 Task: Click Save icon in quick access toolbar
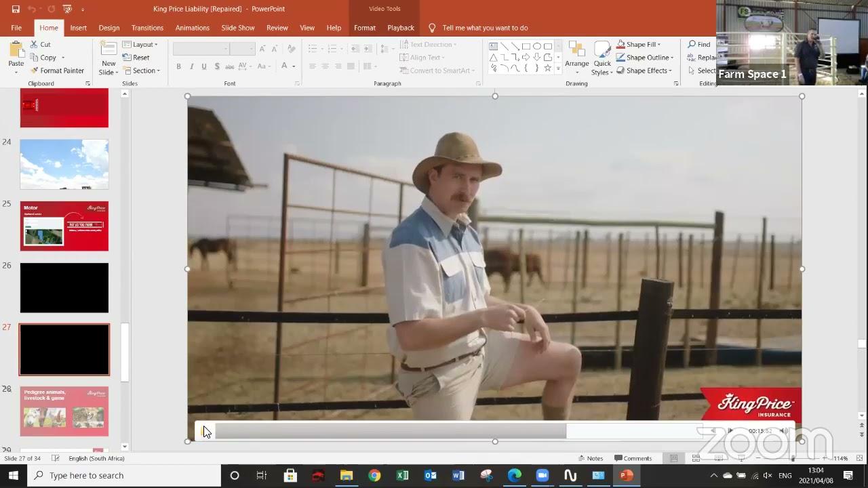pyautogui.click(x=15, y=9)
